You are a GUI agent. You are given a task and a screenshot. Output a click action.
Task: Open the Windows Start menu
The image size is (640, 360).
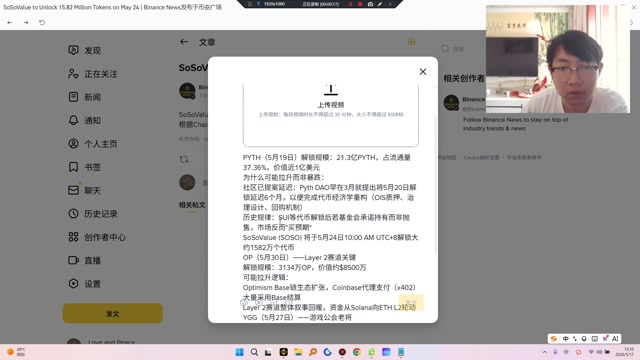[240, 352]
